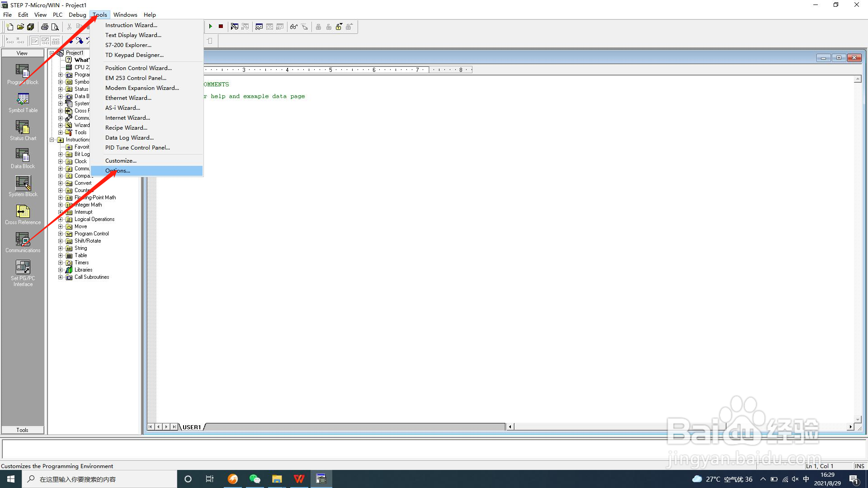
Task: Choose S7-200 Explorer... menu entry
Action: [x=147, y=45]
